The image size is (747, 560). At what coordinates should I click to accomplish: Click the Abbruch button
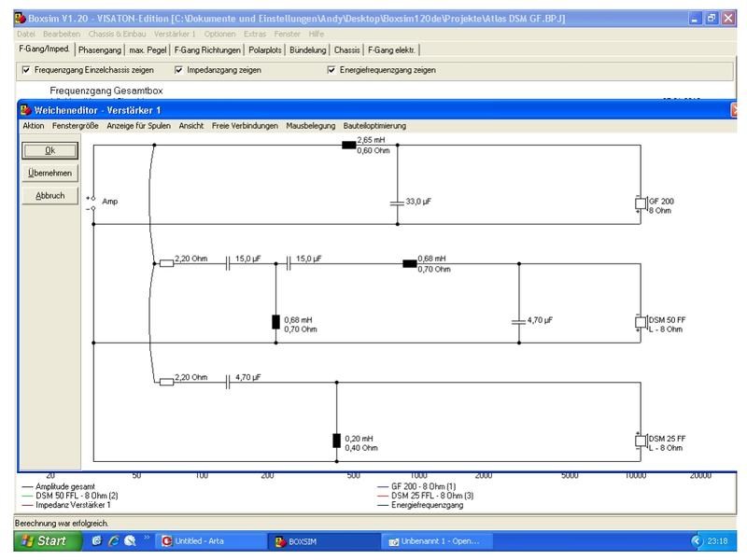49,196
